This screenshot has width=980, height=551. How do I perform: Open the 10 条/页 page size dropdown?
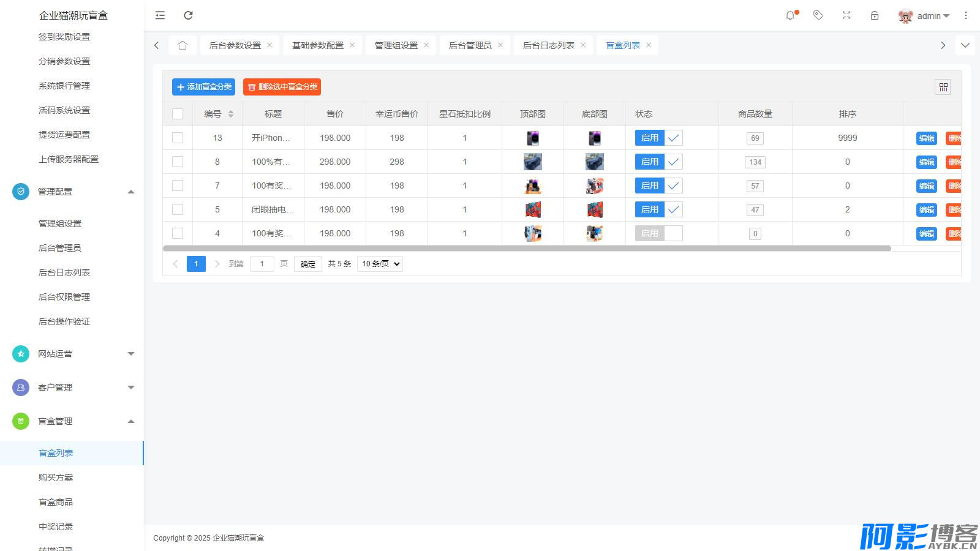pyautogui.click(x=380, y=264)
